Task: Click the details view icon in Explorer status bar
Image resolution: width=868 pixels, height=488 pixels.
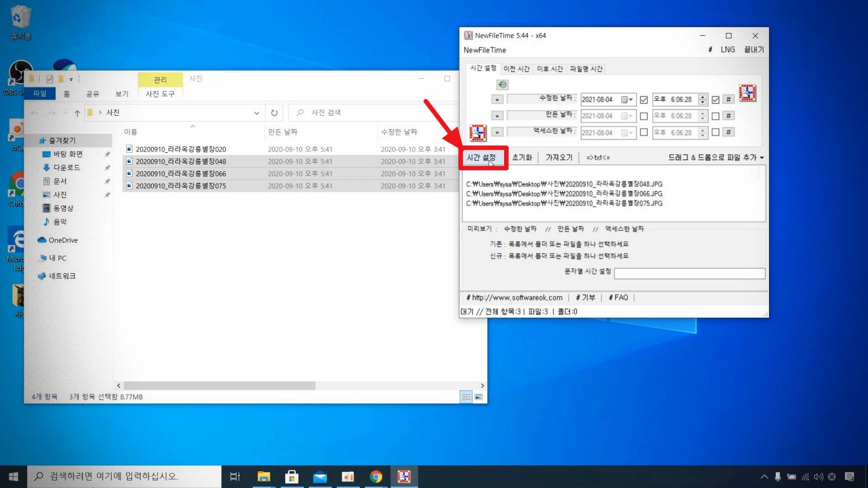Action: [466, 397]
